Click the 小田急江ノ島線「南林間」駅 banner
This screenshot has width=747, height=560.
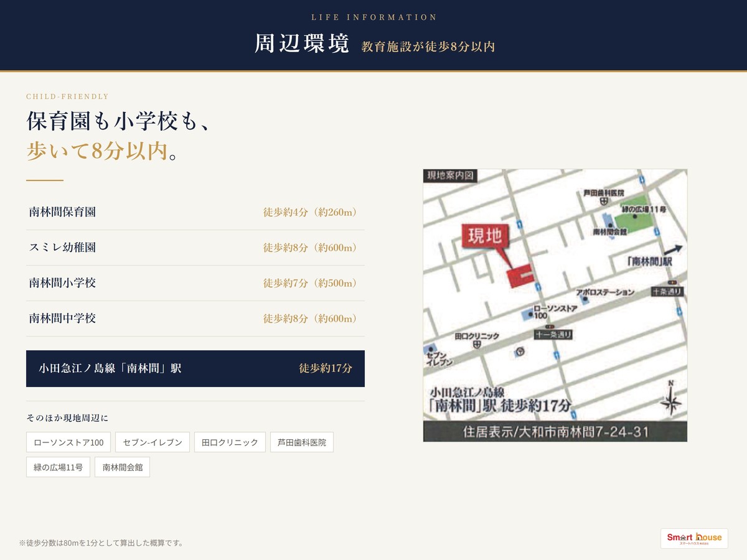tap(195, 368)
